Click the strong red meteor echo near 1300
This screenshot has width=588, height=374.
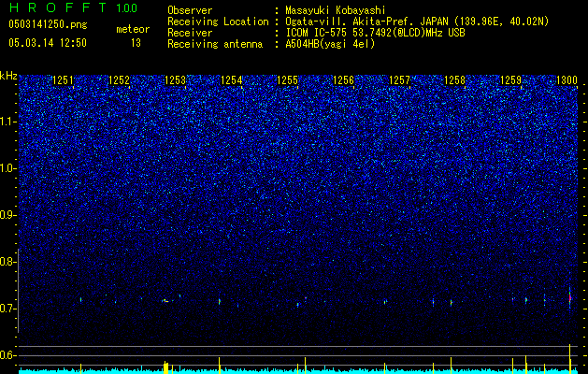point(570,298)
